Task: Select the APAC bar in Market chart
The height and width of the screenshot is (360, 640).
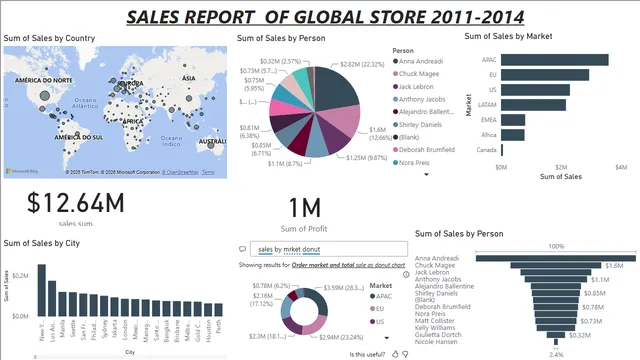Action: [x=555, y=60]
